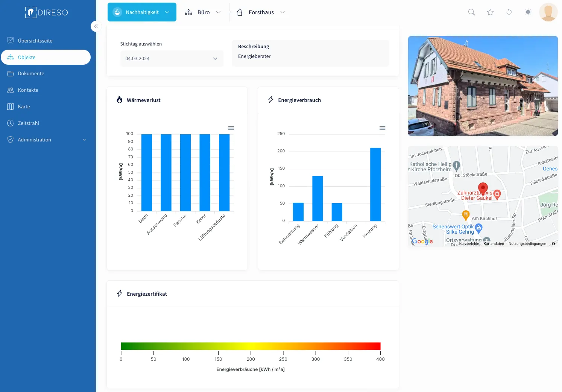Open the search magnifier icon

click(471, 12)
